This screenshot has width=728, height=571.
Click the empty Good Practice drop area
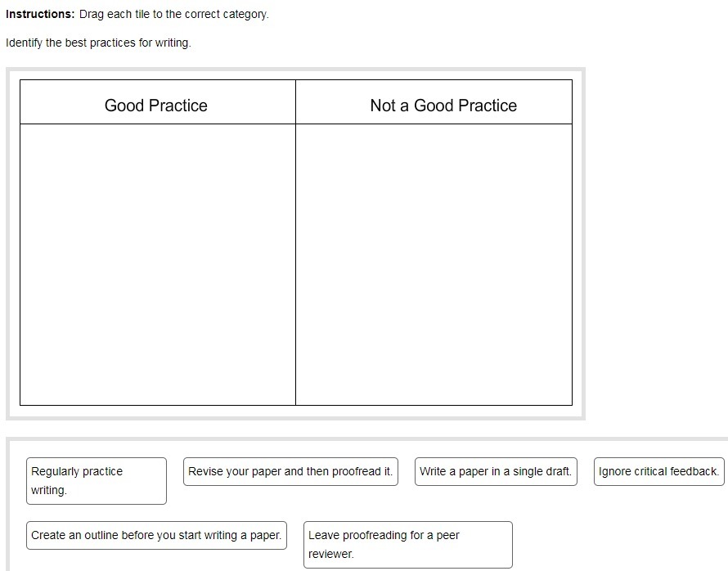point(157,263)
